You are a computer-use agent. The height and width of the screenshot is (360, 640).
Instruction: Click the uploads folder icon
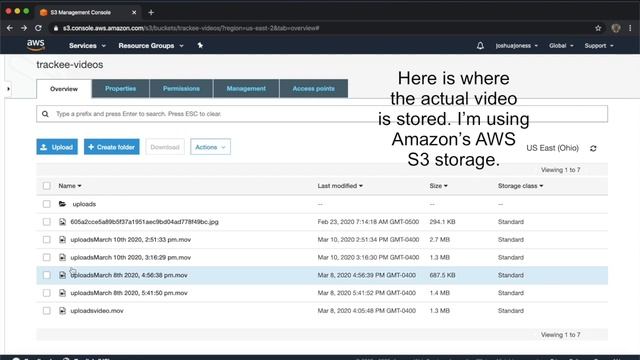pyautogui.click(x=62, y=204)
